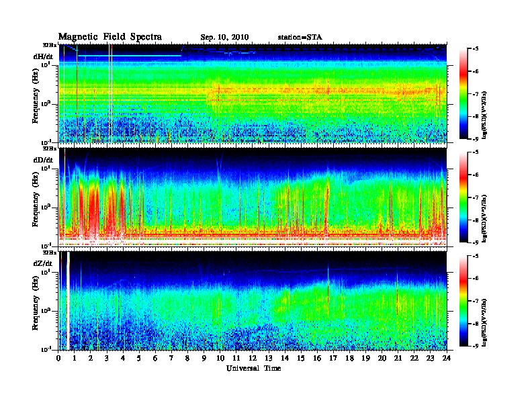Click the hour 0 tick label
Viewport: 532px width, 411px height.
click(x=58, y=359)
